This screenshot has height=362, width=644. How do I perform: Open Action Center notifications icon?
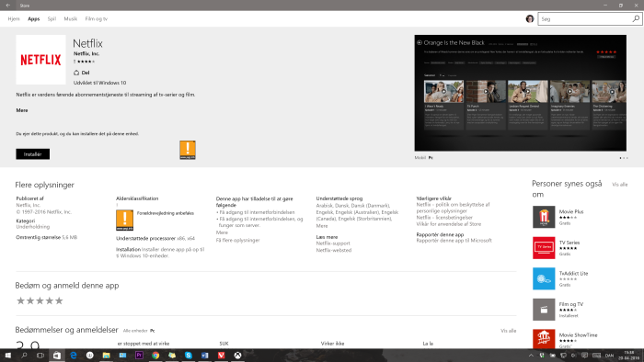click(x=584, y=356)
